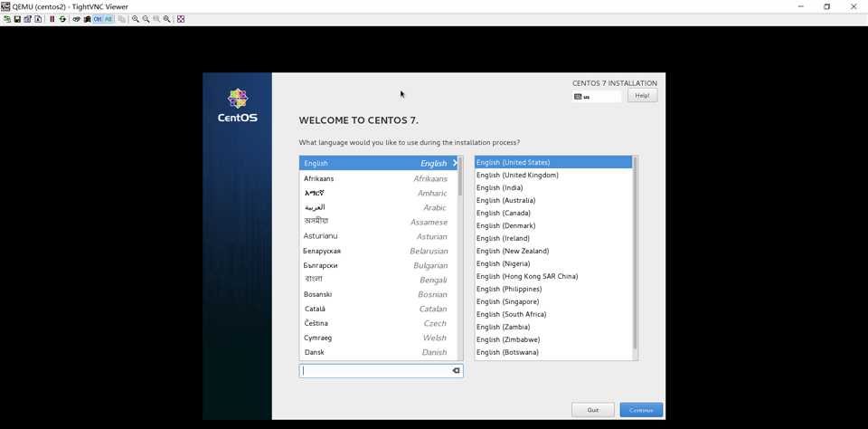
Task: Click the Quit button
Action: point(593,410)
